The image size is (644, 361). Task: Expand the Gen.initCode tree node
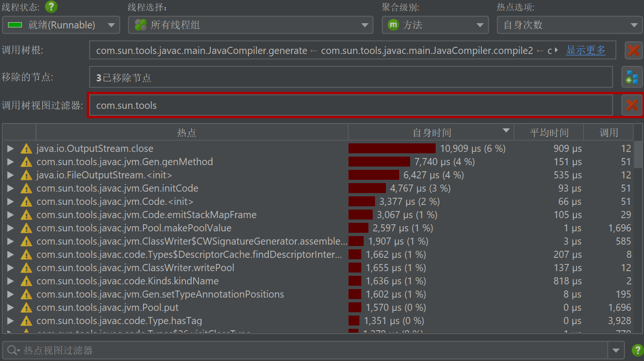(10, 188)
